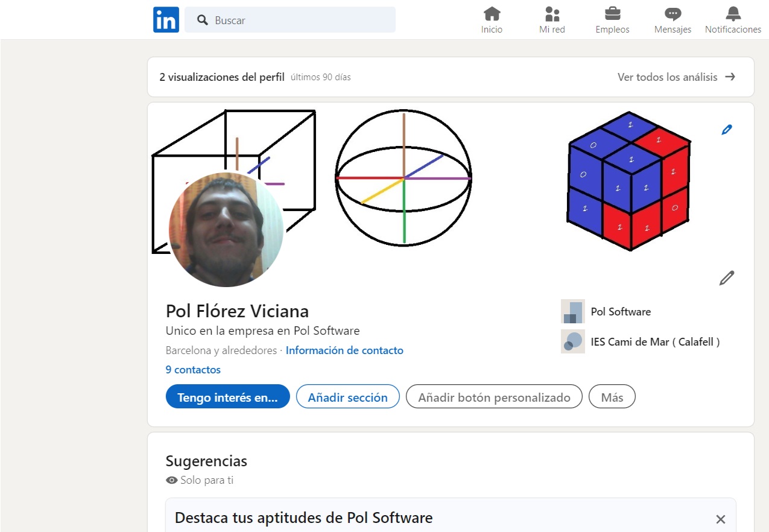Click Añadir botón personalizado
Image resolution: width=769 pixels, height=532 pixels.
coord(493,397)
